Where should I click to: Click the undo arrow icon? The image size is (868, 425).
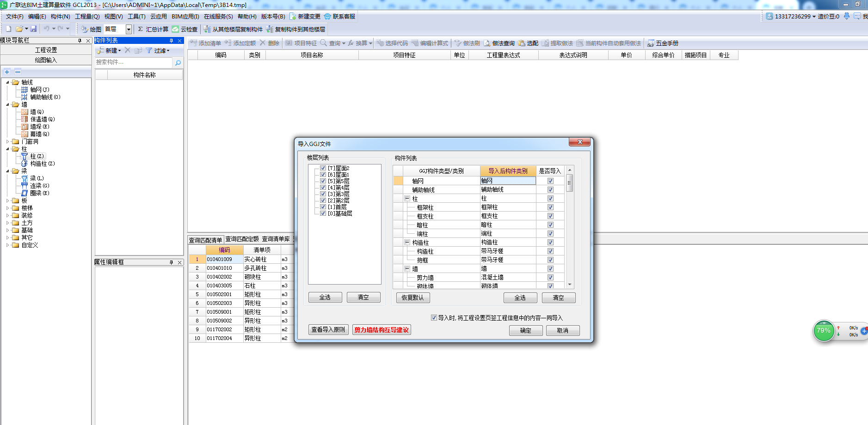coord(46,29)
